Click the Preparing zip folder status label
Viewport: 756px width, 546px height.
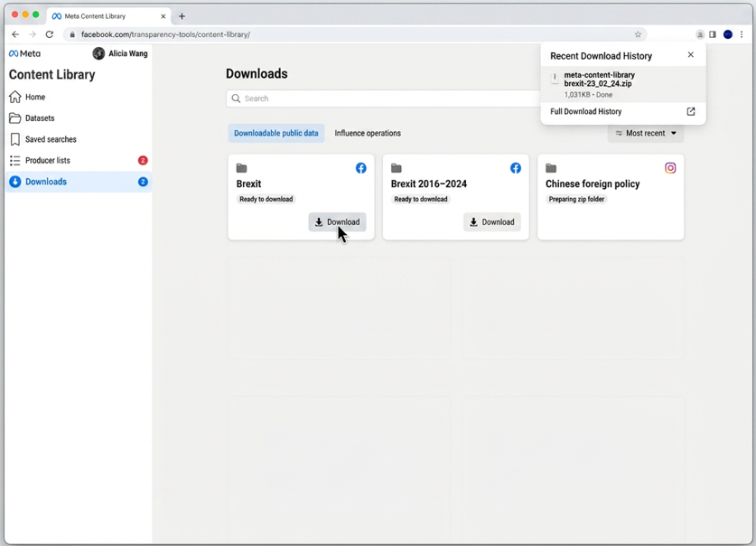point(576,199)
